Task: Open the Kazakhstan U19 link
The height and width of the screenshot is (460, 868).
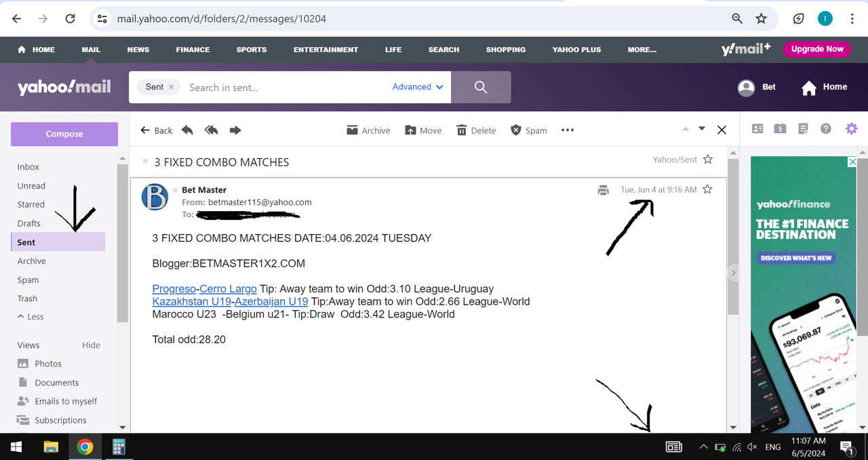Action: pyautogui.click(x=192, y=301)
